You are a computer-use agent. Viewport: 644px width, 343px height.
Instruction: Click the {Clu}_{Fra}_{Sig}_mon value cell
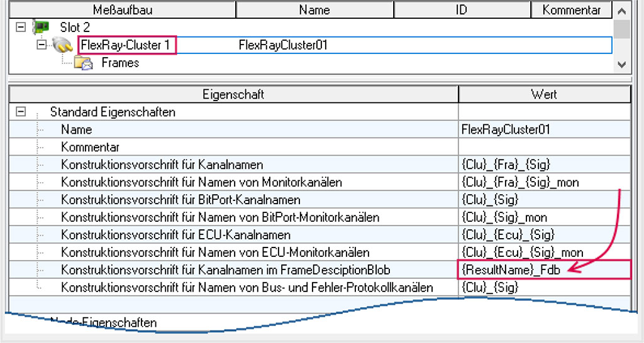544,182
